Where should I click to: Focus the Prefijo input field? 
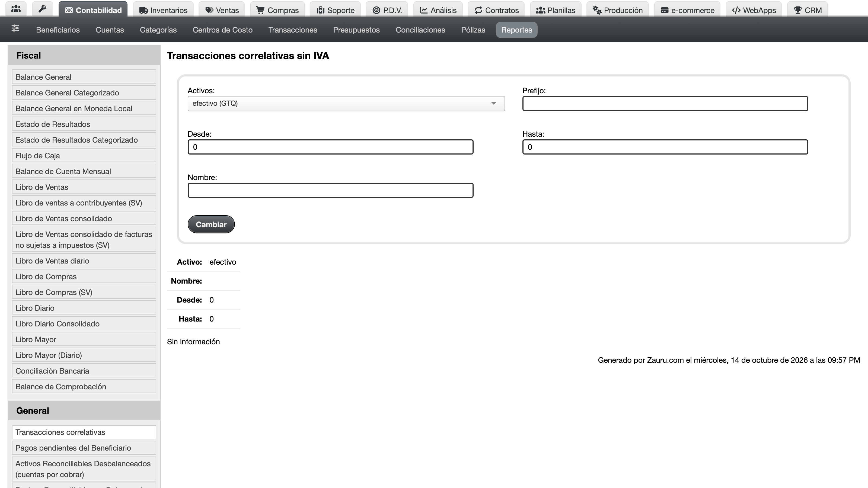(x=665, y=103)
